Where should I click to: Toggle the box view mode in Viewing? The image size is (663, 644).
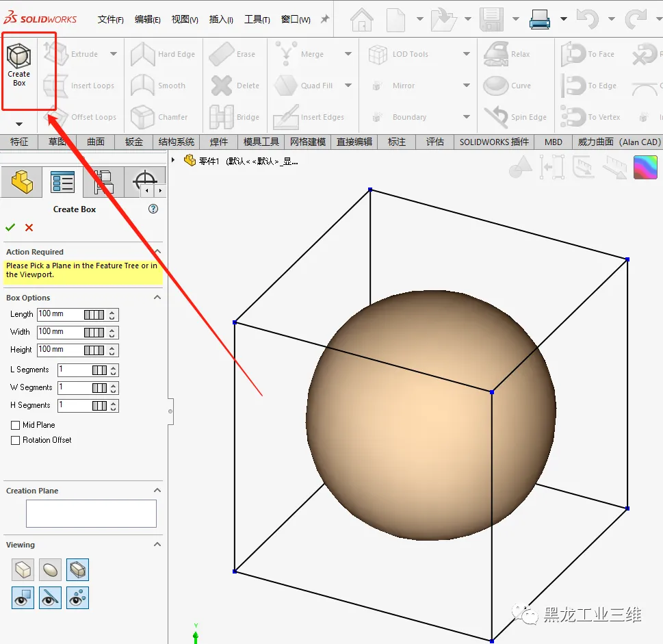pos(23,569)
